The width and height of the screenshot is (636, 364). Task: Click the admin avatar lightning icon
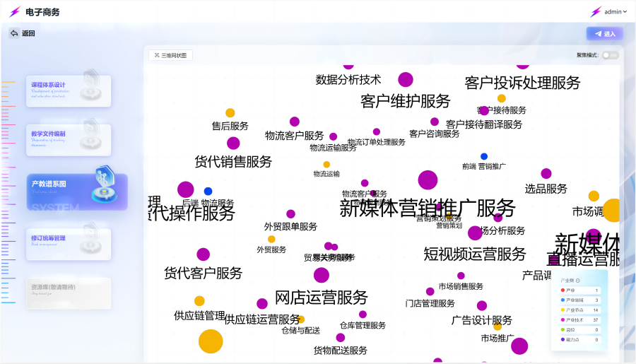596,12
